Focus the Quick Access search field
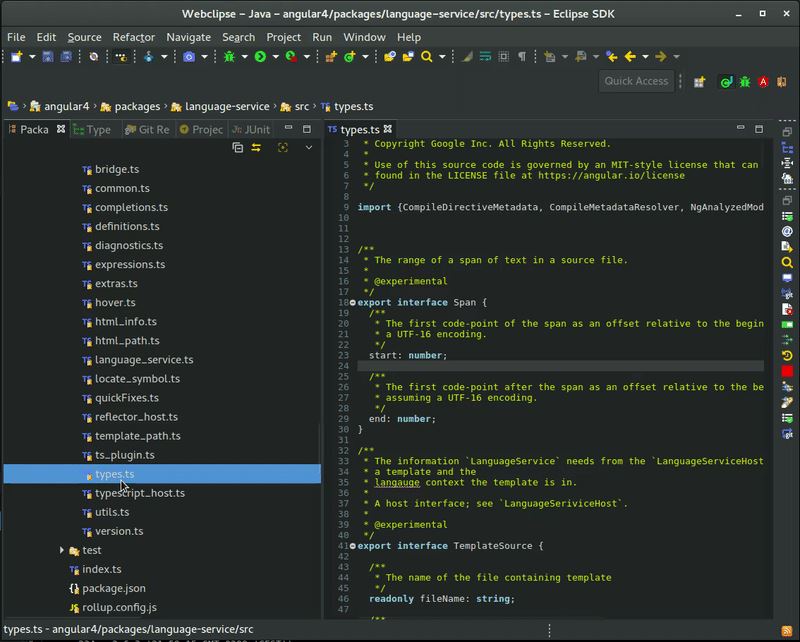This screenshot has width=800, height=642. pyautogui.click(x=636, y=81)
